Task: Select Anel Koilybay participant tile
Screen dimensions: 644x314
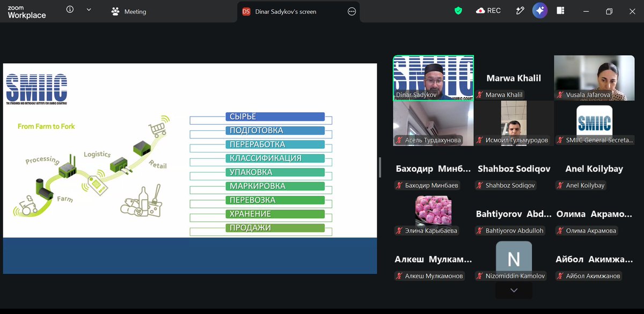Action: click(594, 169)
